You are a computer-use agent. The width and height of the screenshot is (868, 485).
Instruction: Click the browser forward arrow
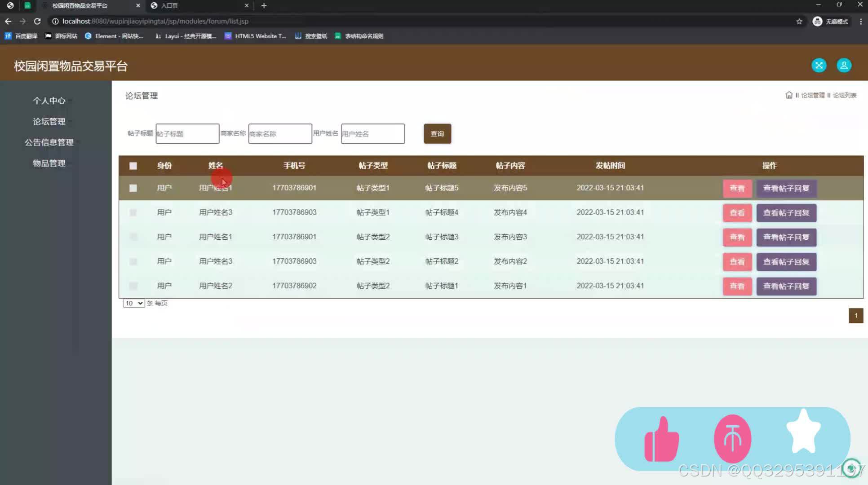tap(22, 21)
